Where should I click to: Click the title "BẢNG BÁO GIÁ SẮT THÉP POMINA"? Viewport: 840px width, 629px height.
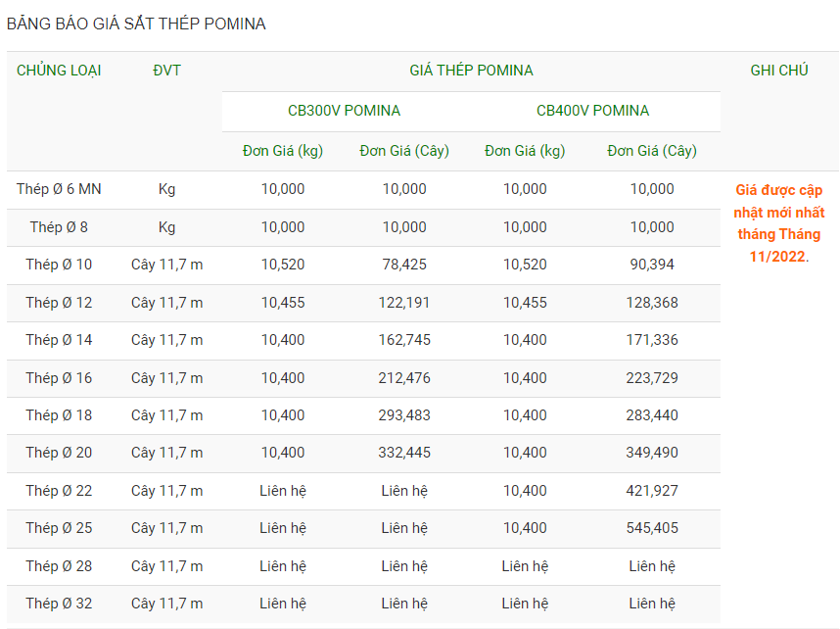pos(136,24)
